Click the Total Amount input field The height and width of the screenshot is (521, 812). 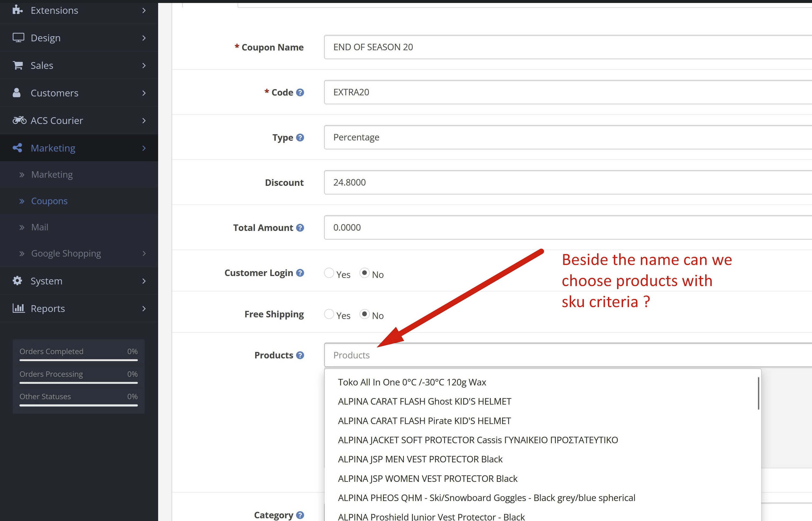[x=568, y=227]
